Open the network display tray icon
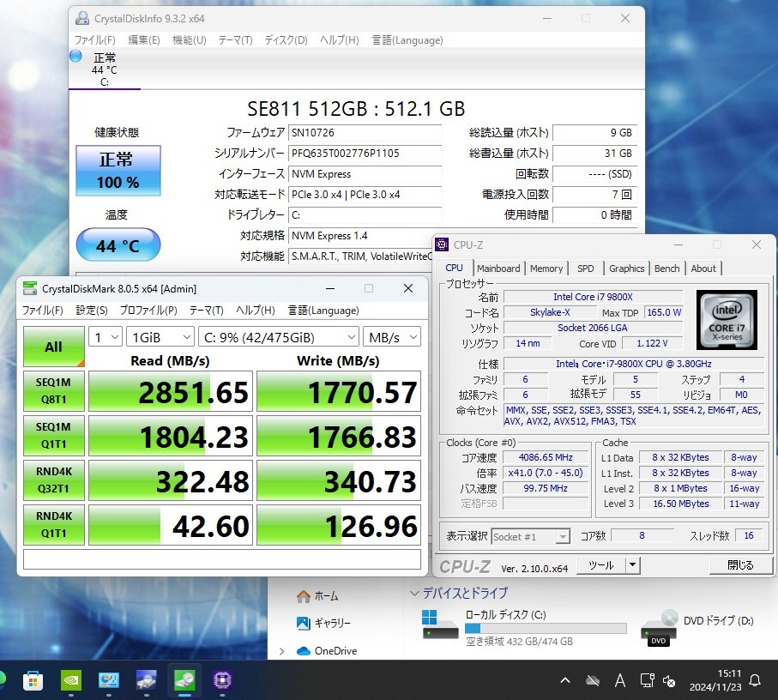 647,680
